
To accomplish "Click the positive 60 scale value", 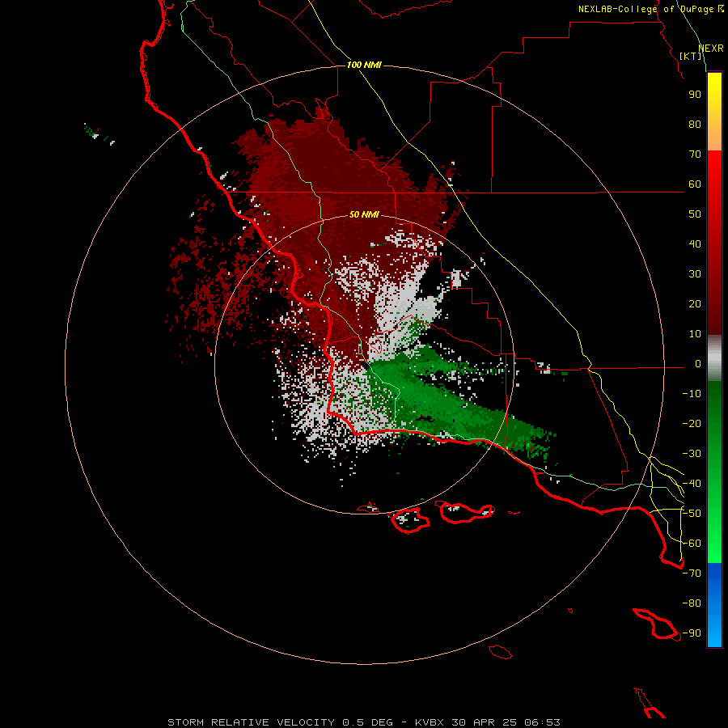I will [x=695, y=184].
